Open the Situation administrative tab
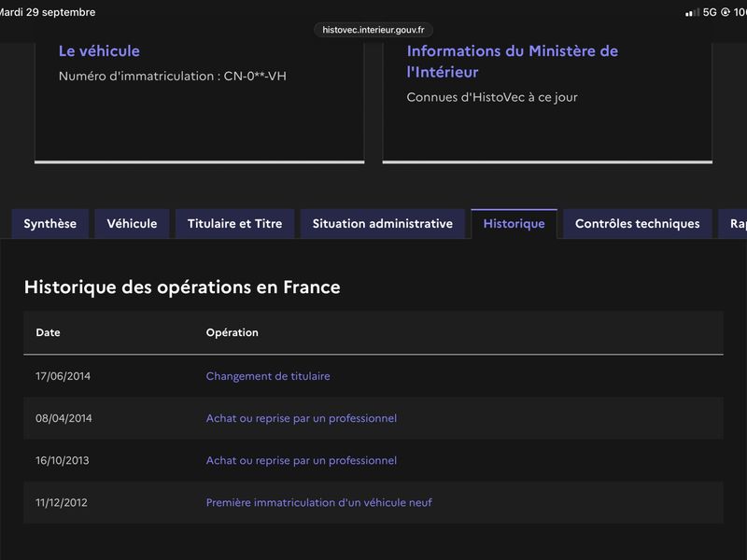 [x=383, y=223]
